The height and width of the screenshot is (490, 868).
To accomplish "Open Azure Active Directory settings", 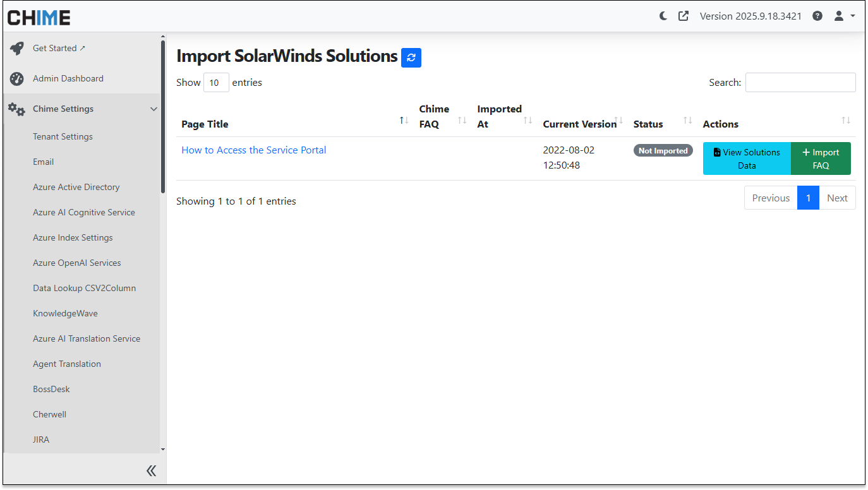I will point(76,187).
